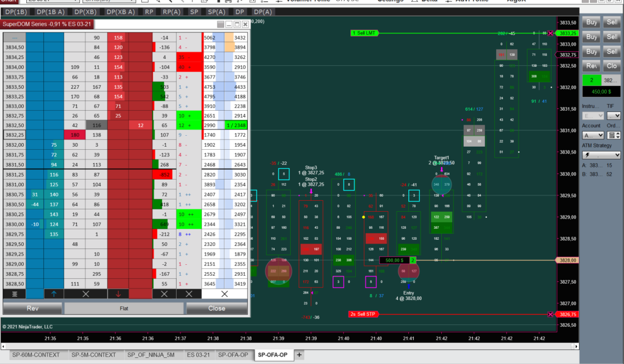The width and height of the screenshot is (624, 364).
Task: Click the 3832,25 price row in SuperDOM
Action: click(x=15, y=135)
